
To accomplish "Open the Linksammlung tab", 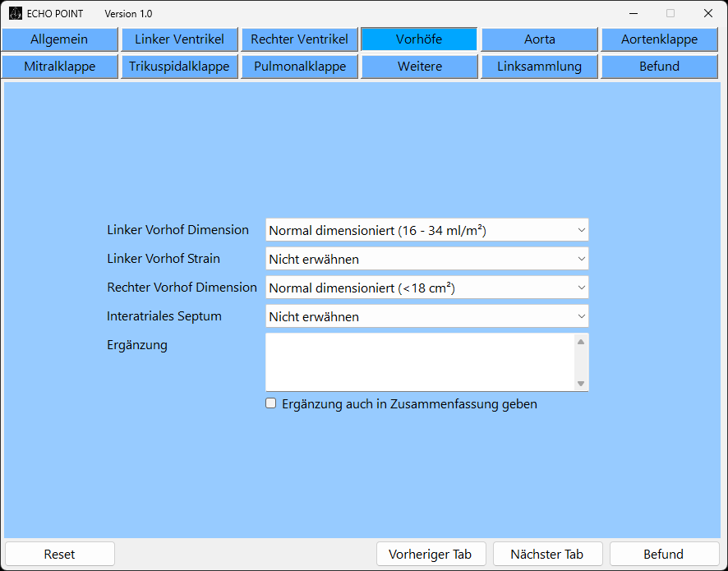I will point(539,67).
